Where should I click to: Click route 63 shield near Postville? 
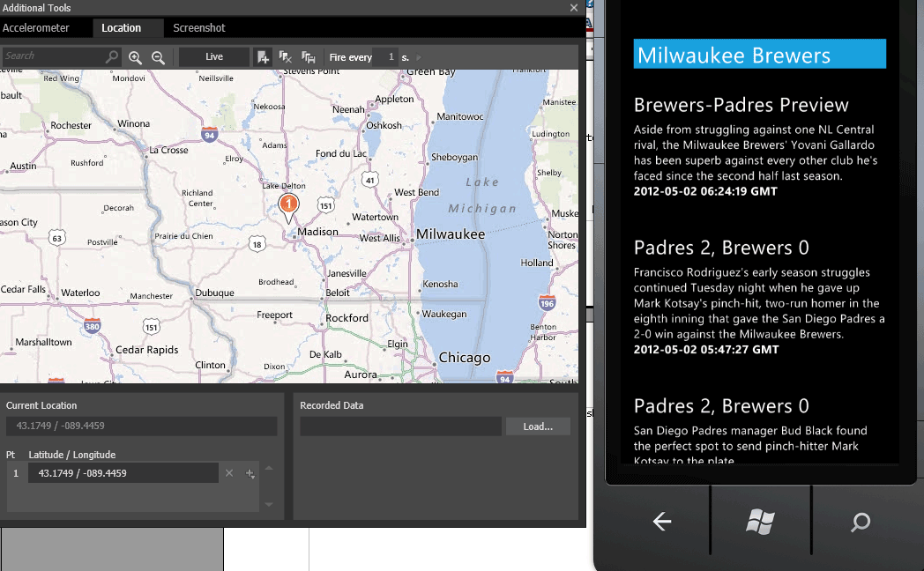[56, 238]
